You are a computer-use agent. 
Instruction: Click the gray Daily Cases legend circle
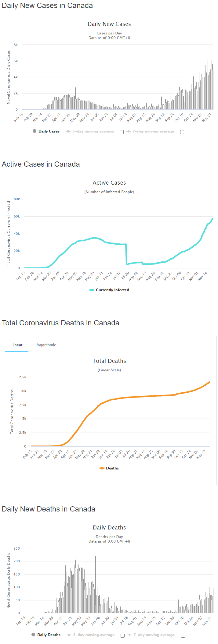click(x=35, y=131)
